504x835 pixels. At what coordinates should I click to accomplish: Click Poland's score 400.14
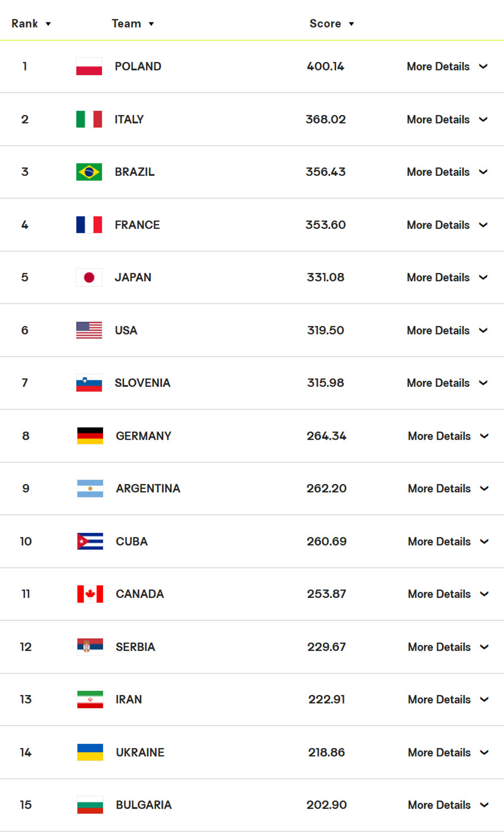point(325,66)
